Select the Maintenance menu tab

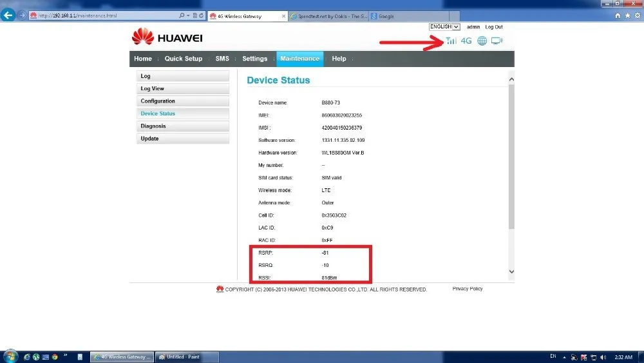coord(300,59)
